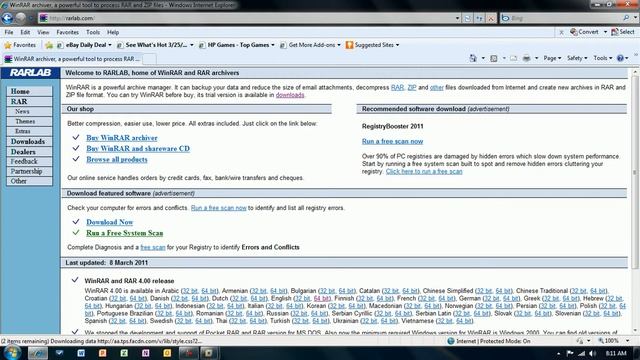Click the Download Now link
This screenshot has height=360, width=640.
(109, 222)
